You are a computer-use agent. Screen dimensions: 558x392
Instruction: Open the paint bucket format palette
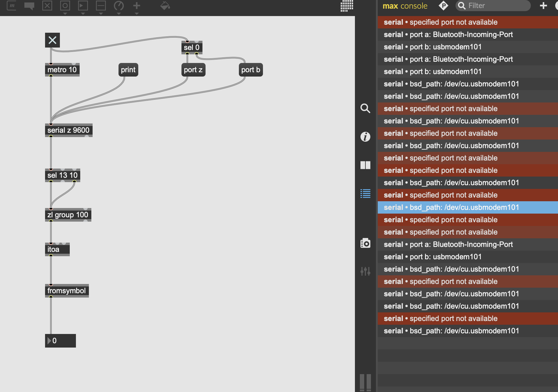click(x=165, y=6)
